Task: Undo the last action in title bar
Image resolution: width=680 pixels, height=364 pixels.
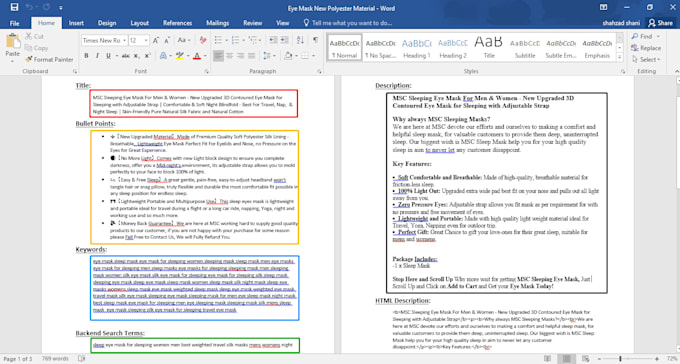Action: (29, 7)
